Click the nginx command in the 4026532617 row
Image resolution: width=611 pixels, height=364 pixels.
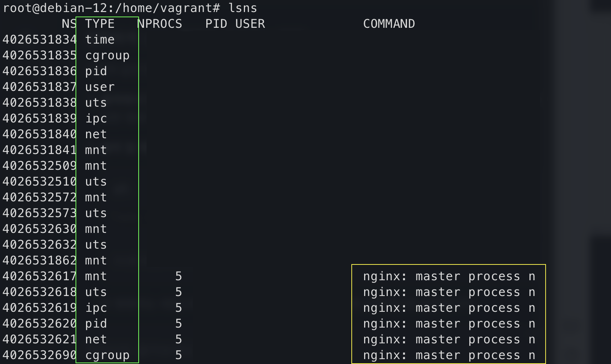point(449,276)
